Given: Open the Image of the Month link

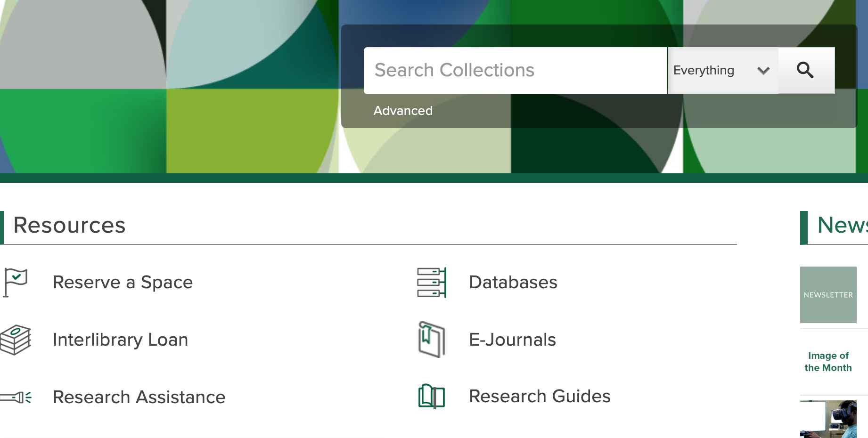Looking at the screenshot, I should tap(828, 362).
